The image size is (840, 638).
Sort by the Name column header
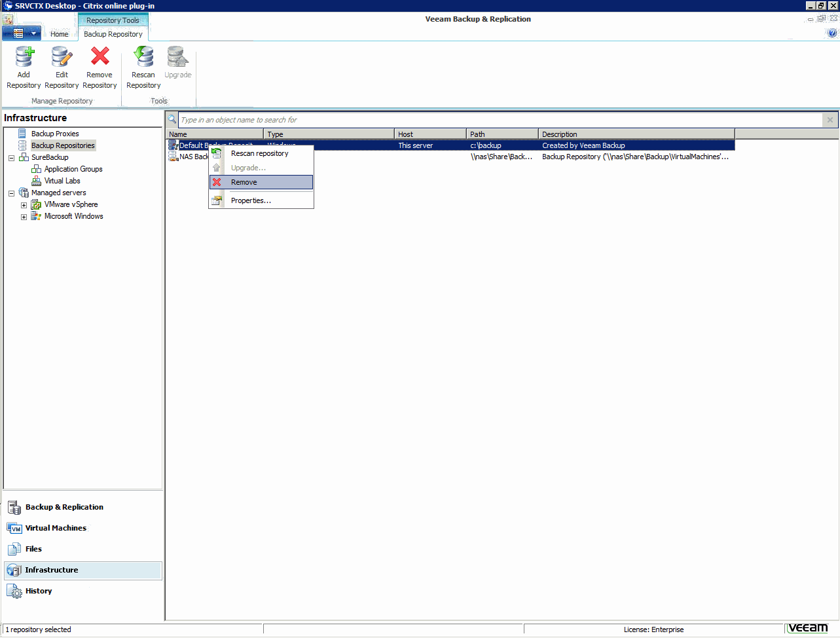(215, 134)
